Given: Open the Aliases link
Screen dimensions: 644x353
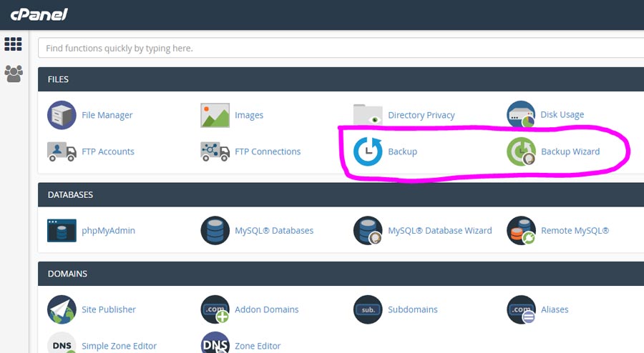Looking at the screenshot, I should point(555,309).
